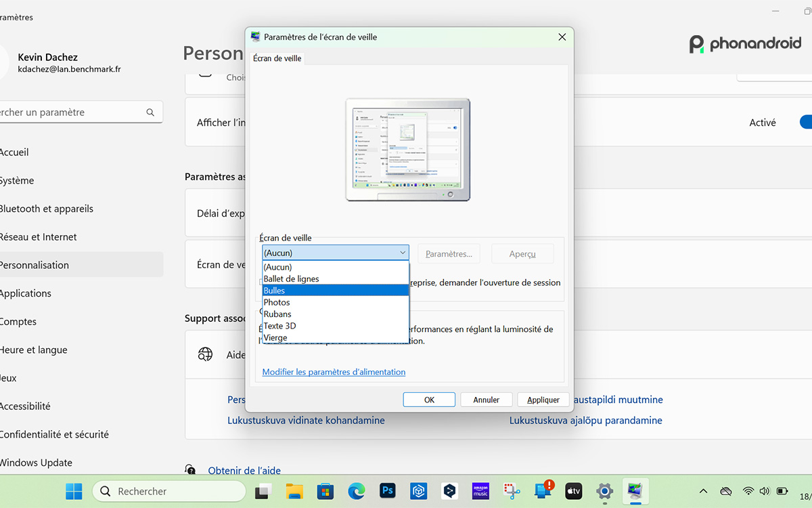
Task: Open the Microsoft Store
Action: [325, 491]
